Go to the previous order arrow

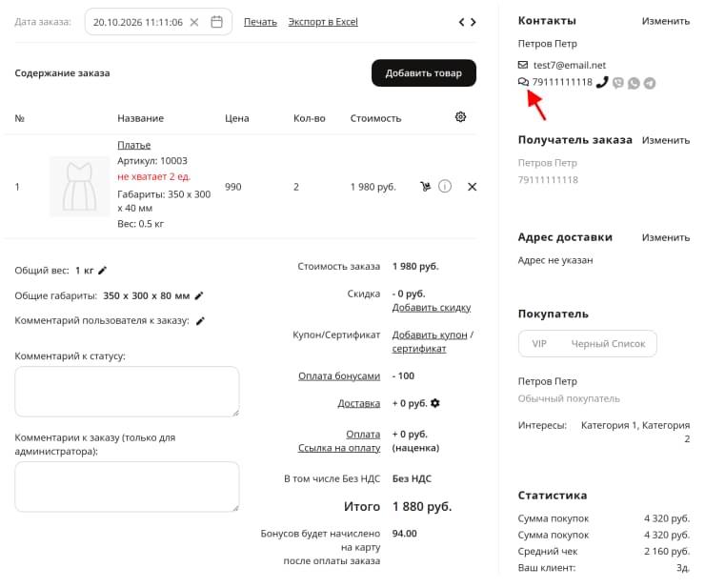click(x=461, y=22)
